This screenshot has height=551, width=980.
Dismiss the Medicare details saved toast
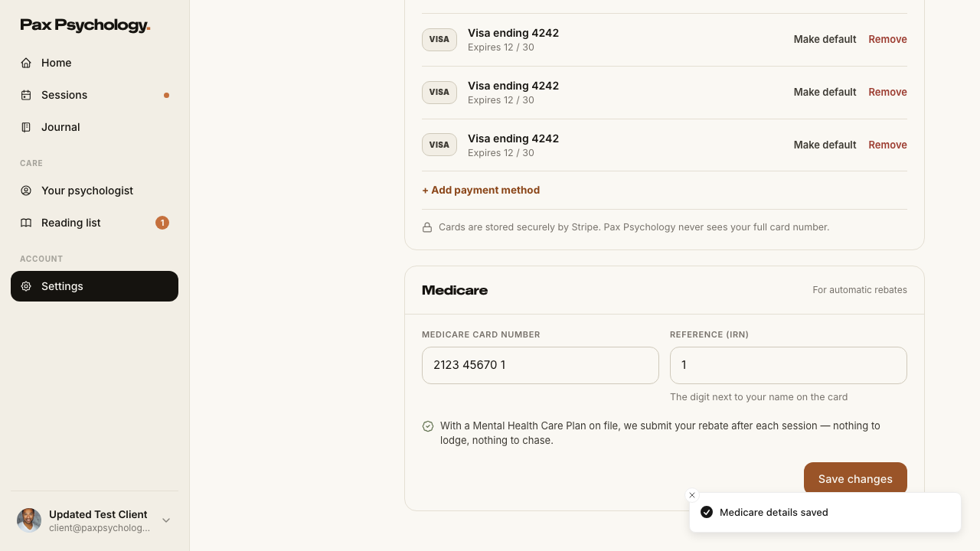(x=692, y=495)
